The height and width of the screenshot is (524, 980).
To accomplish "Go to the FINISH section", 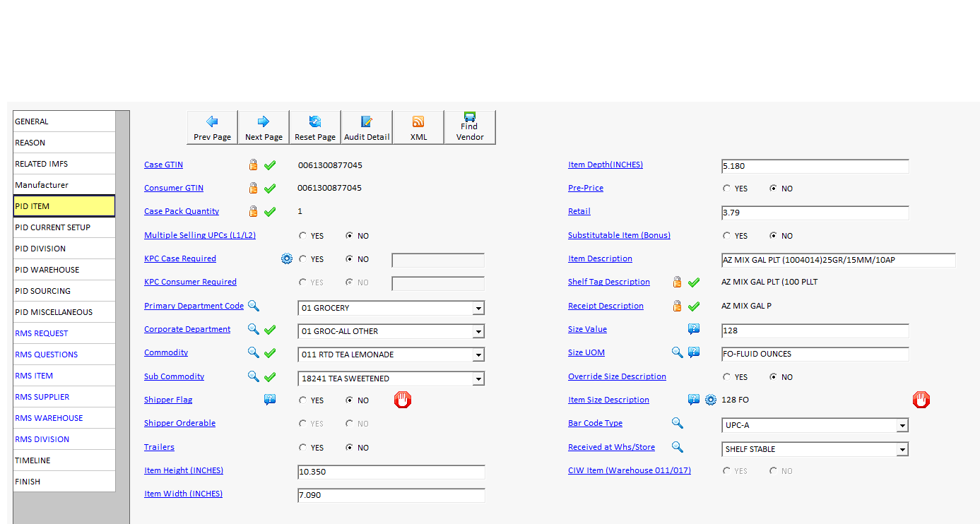I will pos(64,482).
